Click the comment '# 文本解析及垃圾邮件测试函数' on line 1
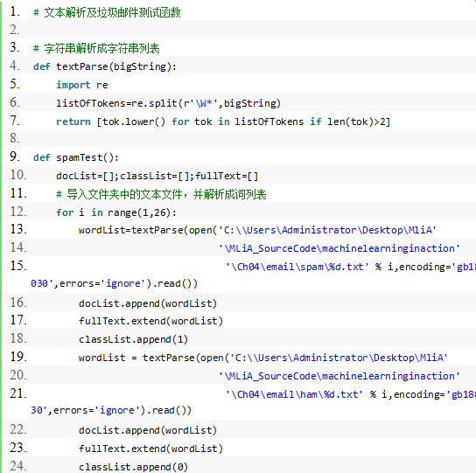Image resolution: width=476 pixels, height=473 pixels. 107,12
